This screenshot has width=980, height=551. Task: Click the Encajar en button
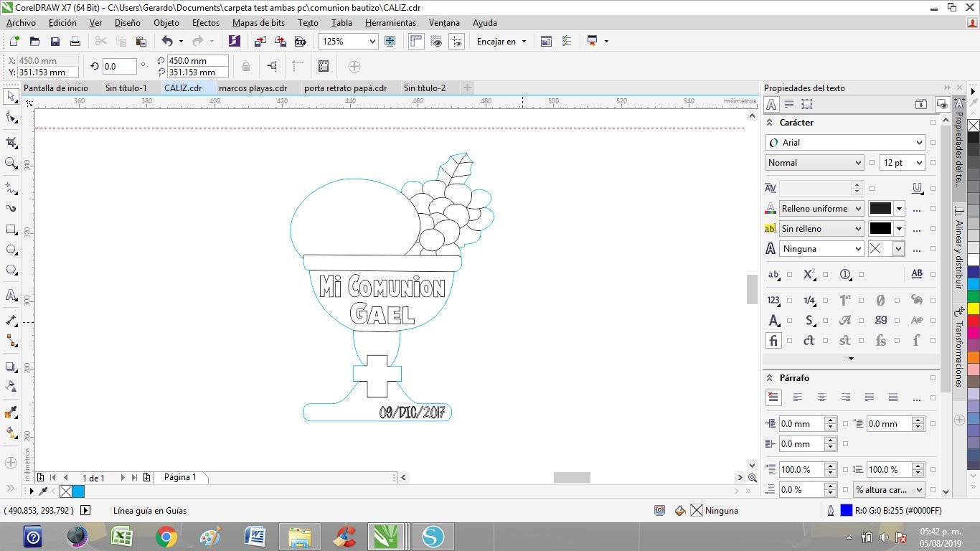tap(501, 42)
